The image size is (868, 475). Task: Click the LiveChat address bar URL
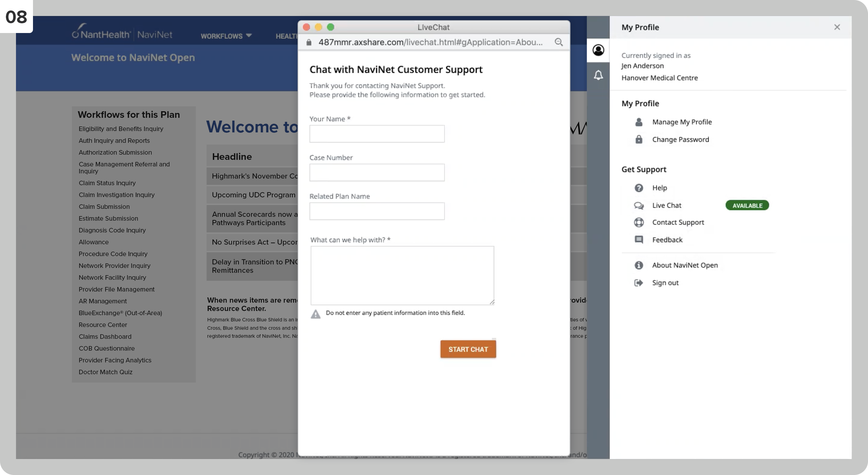(430, 42)
